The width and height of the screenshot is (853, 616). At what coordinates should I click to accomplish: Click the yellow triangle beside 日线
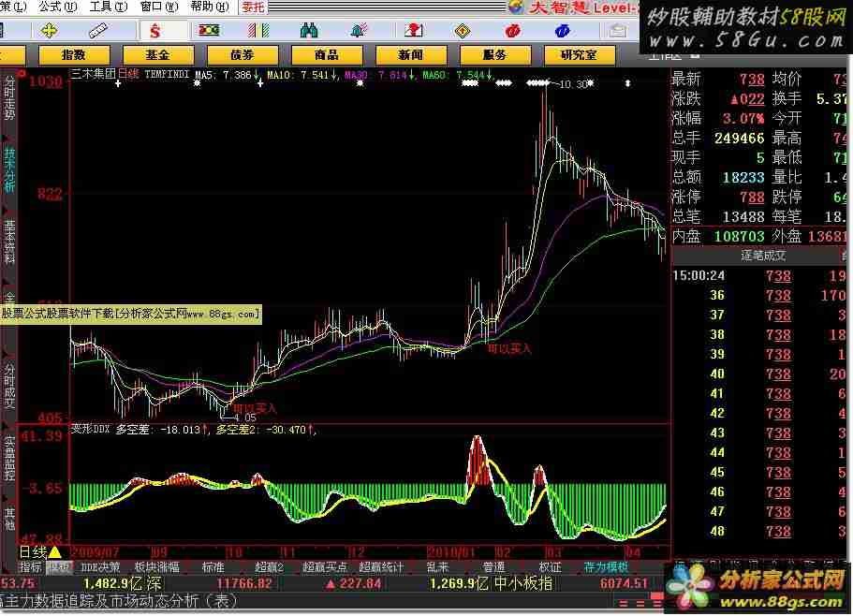55,552
